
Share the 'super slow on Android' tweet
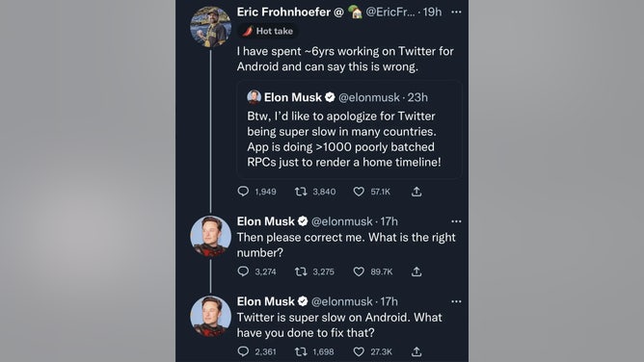click(416, 351)
